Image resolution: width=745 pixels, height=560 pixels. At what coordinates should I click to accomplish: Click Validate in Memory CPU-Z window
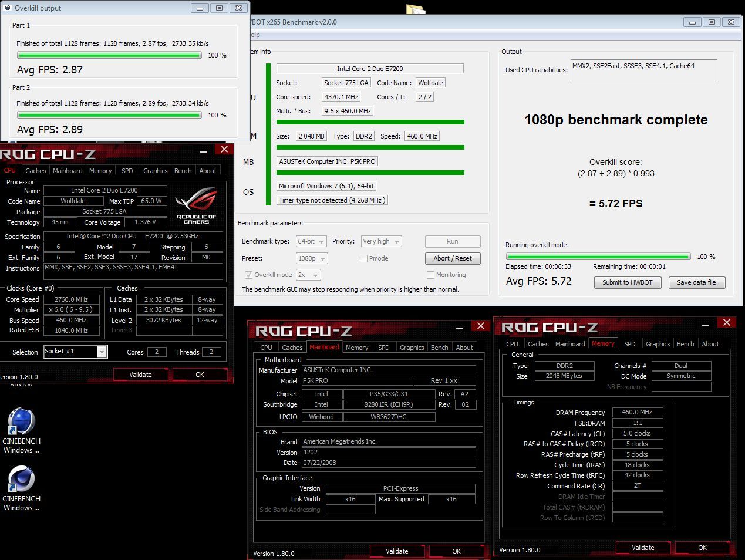643,548
